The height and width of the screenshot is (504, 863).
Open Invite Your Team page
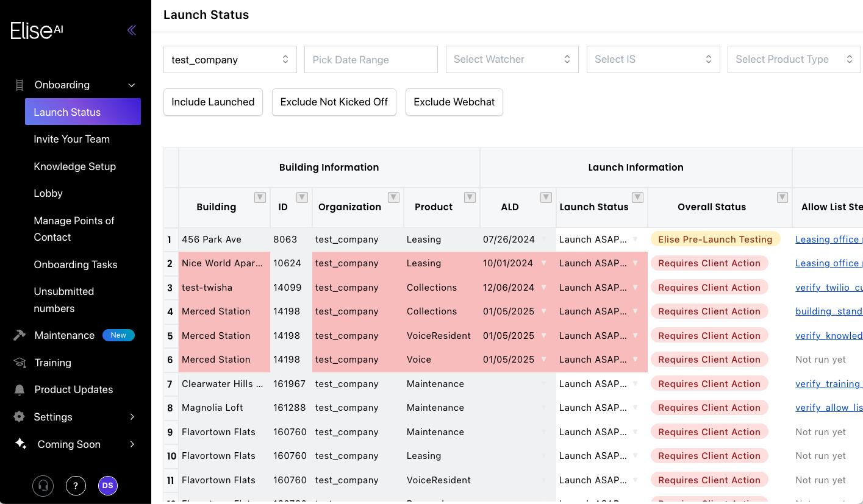click(x=72, y=139)
